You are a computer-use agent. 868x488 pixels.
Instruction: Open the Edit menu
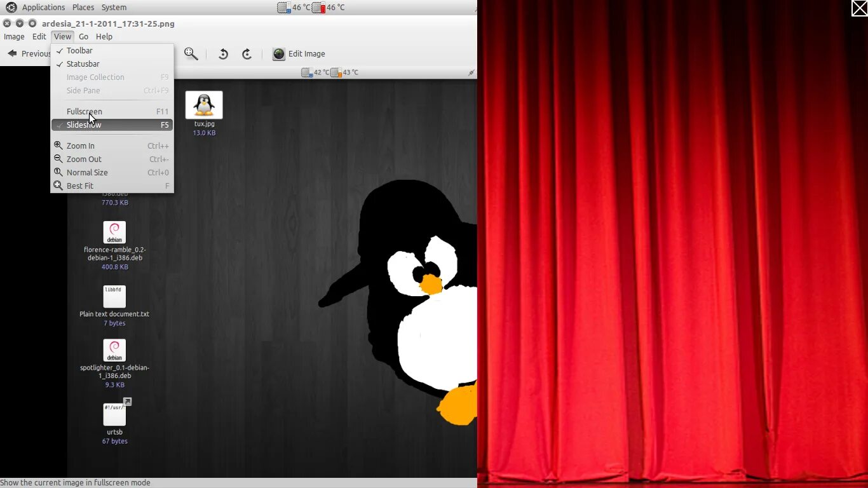coord(39,37)
